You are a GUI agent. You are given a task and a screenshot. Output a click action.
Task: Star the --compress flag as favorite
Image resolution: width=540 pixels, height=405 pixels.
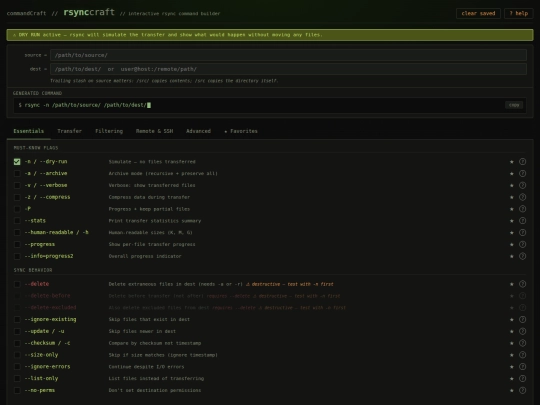click(511, 197)
